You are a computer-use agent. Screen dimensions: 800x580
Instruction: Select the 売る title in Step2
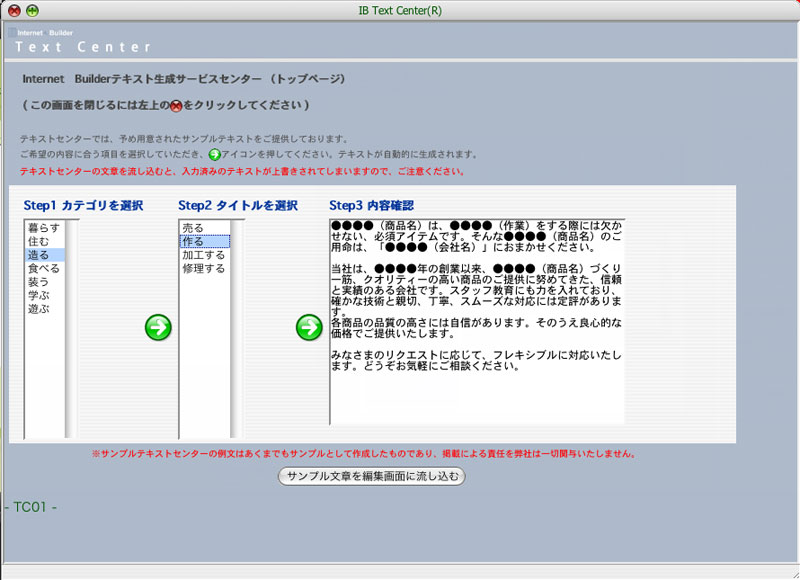(193, 228)
